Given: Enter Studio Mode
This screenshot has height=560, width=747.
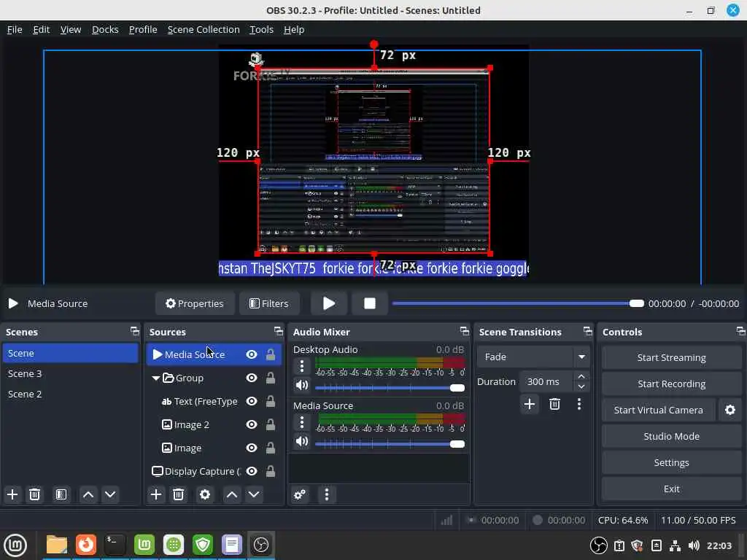Looking at the screenshot, I should [x=671, y=436].
